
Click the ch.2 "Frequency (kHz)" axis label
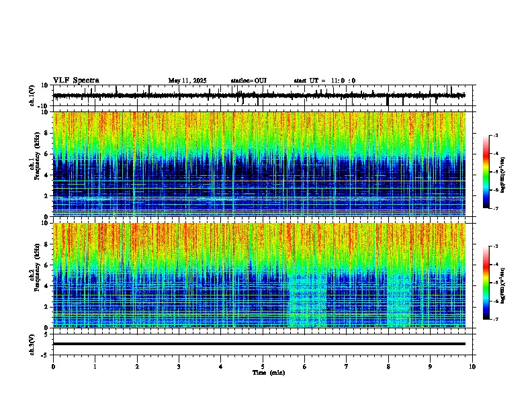pyautogui.click(x=37, y=267)
